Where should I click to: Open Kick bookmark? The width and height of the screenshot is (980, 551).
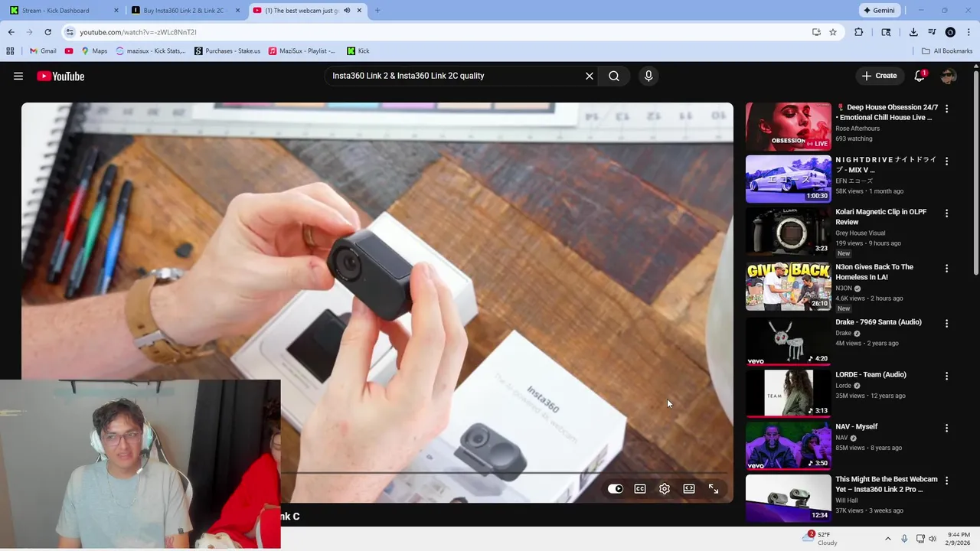pos(358,51)
